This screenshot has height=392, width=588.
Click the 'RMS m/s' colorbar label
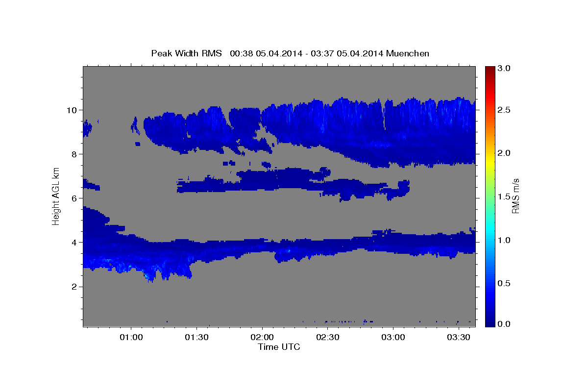pyautogui.click(x=515, y=196)
